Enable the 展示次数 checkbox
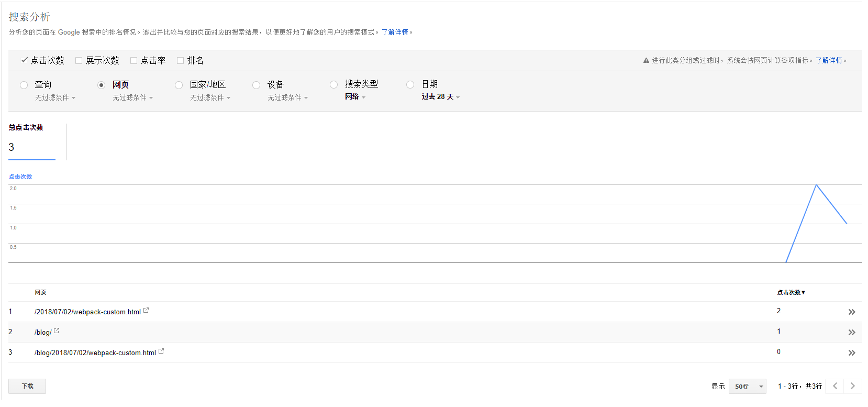Screen dimensions: 868x407 pos(79,61)
